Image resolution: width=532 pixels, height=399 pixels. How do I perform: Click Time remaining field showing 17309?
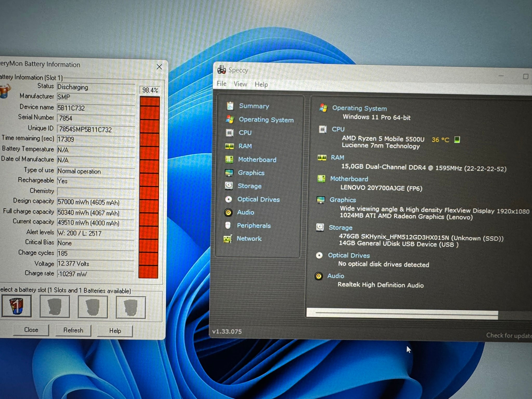click(x=96, y=139)
